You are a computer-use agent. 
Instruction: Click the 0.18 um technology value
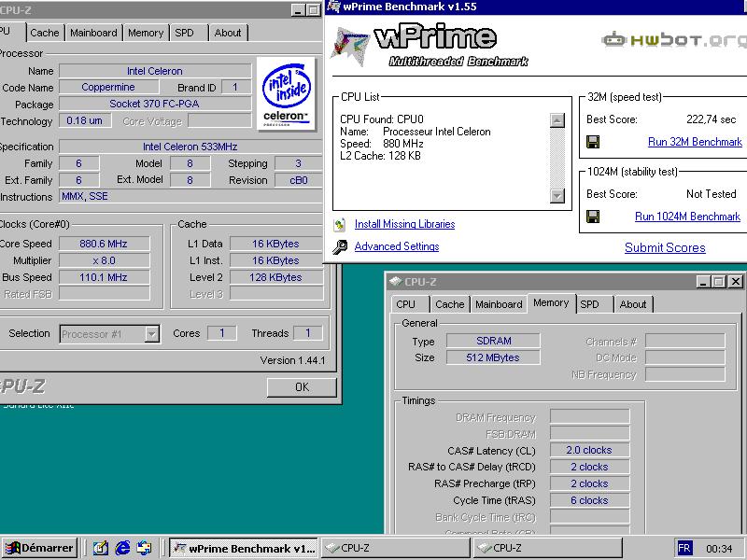[85, 120]
